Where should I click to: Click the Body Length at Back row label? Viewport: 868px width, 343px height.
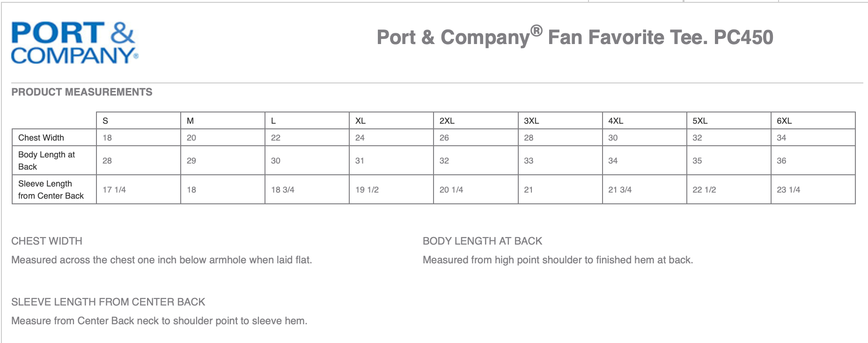46,160
